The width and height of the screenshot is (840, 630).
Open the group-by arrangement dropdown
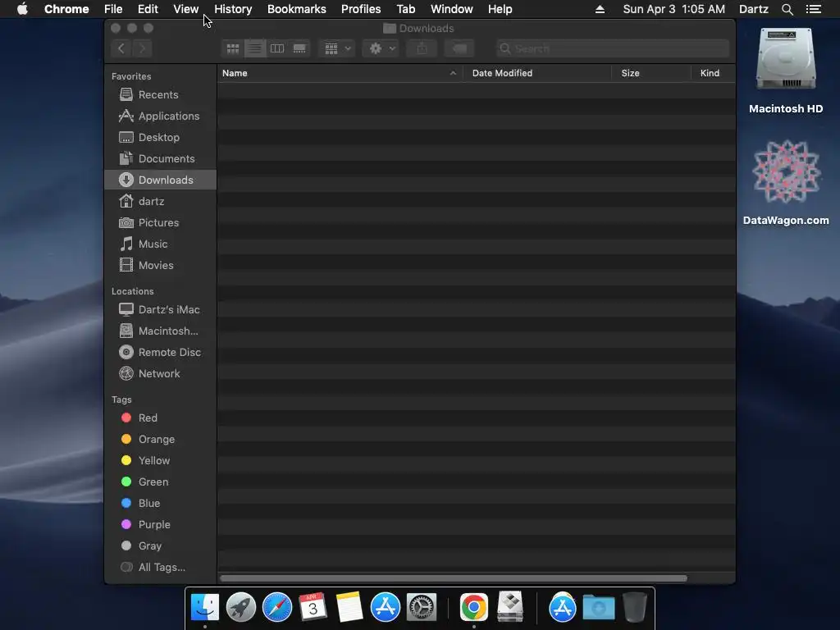coord(337,48)
